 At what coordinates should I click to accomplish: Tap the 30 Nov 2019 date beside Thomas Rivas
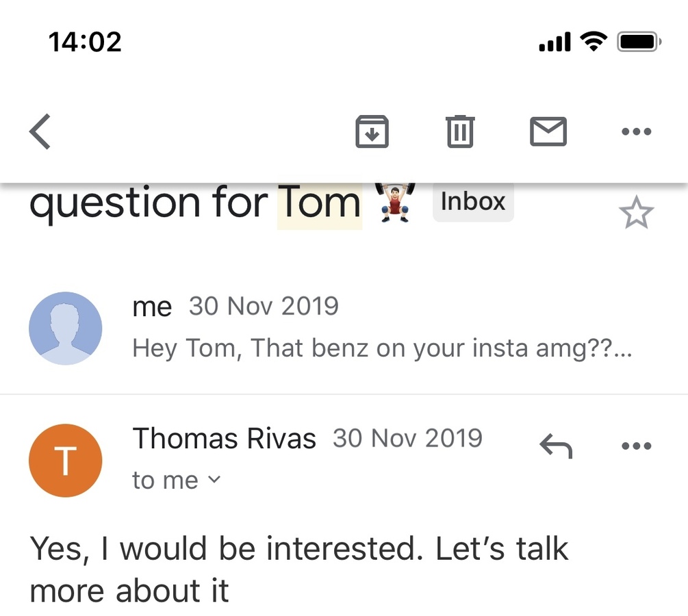point(407,439)
